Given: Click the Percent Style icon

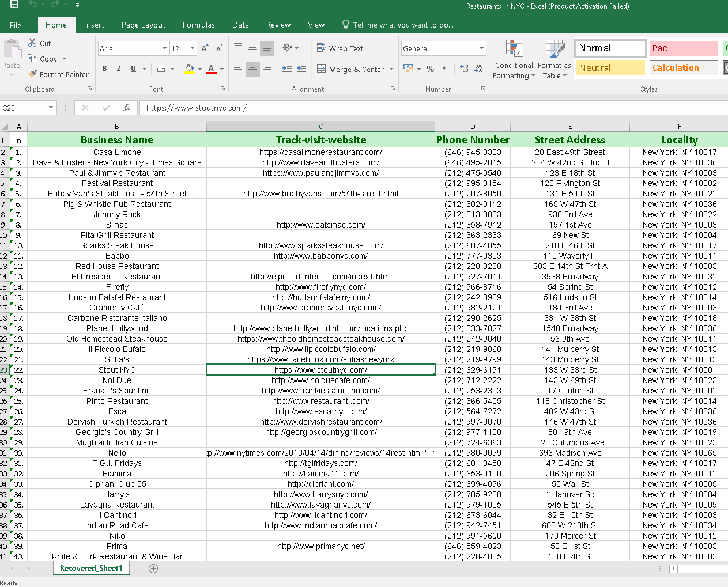Looking at the screenshot, I should point(430,69).
